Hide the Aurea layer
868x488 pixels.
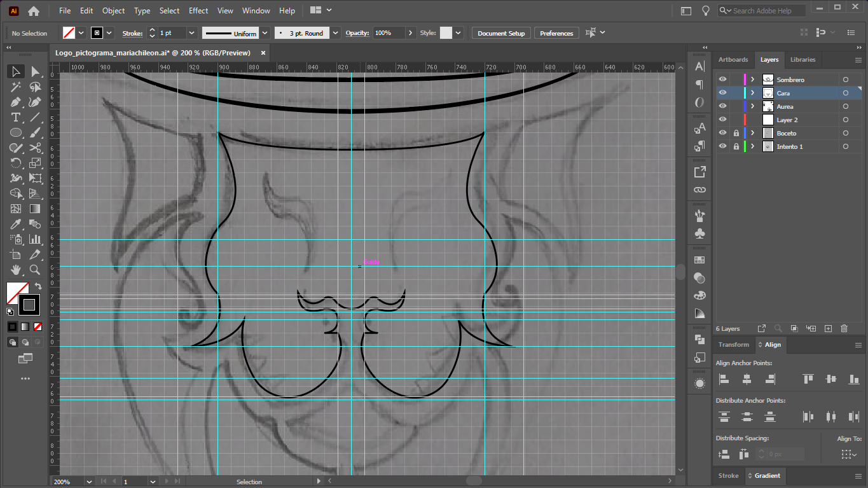pyautogui.click(x=722, y=106)
